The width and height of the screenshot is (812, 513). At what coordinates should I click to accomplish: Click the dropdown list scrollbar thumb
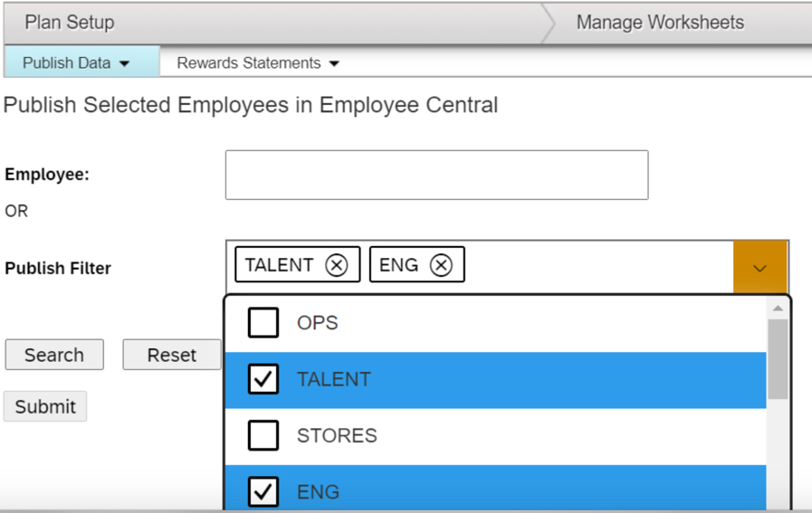[778, 357]
